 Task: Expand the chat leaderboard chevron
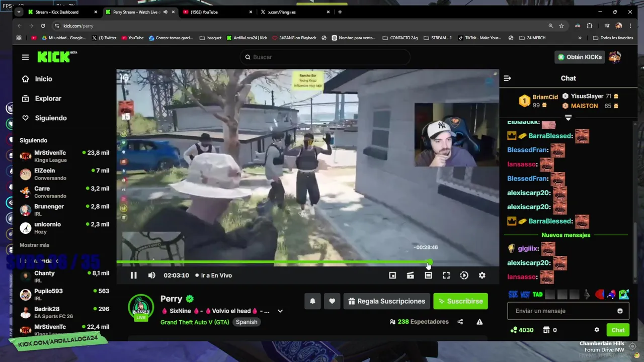click(x=568, y=118)
